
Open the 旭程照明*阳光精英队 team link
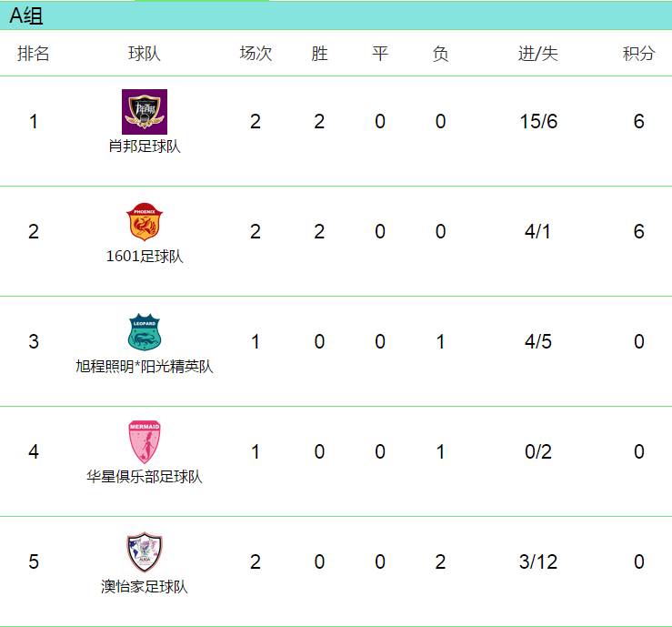coord(145,367)
